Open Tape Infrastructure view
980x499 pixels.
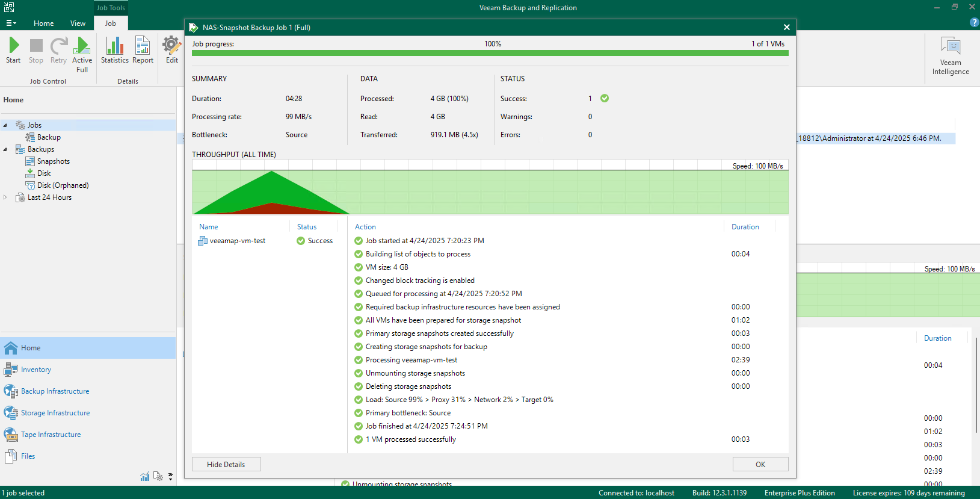pos(88,435)
